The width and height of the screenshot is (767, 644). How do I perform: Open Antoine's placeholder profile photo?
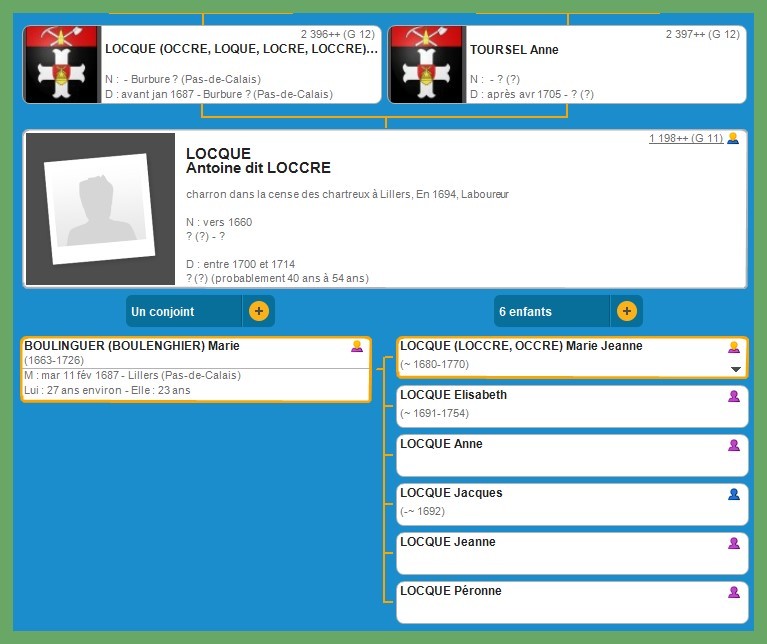click(100, 210)
